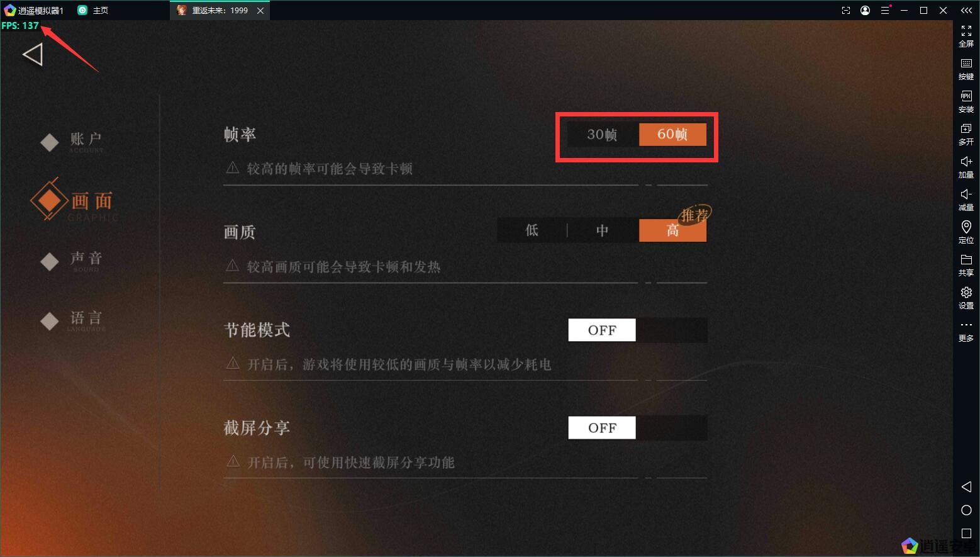This screenshot has width=980, height=557.
Task: Expand the 更多 more options
Action: (x=966, y=331)
